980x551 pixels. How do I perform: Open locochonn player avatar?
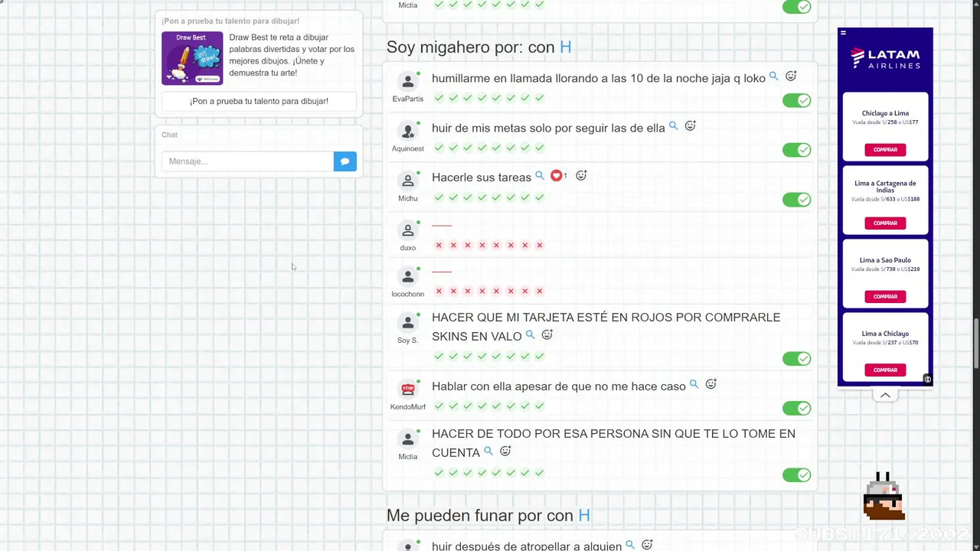coord(408,277)
